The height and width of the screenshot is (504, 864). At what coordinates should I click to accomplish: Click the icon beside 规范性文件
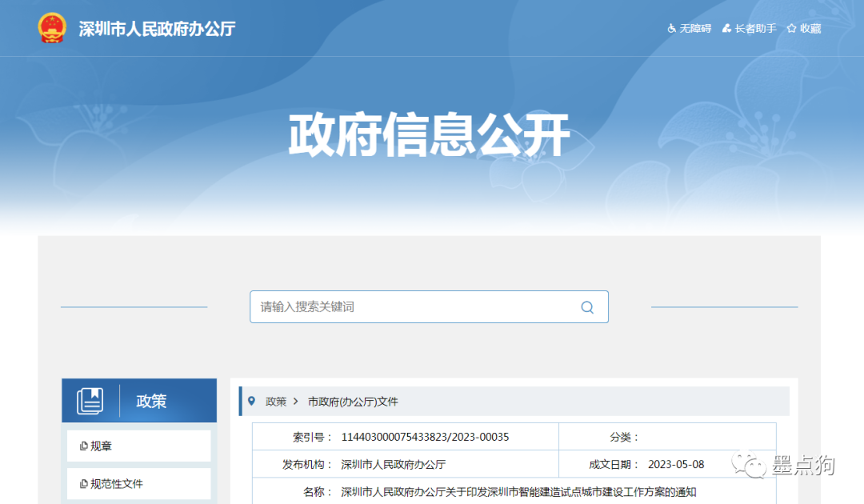pyautogui.click(x=83, y=484)
